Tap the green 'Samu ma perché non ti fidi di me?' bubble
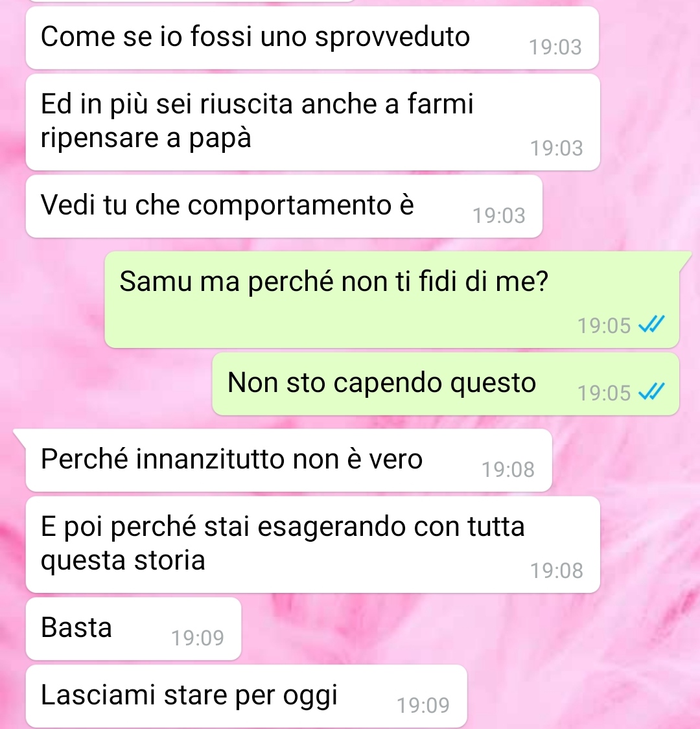This screenshot has width=700, height=729. point(391,299)
